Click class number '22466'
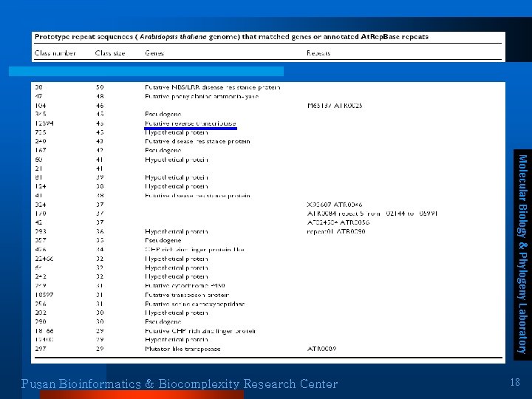 44,259
